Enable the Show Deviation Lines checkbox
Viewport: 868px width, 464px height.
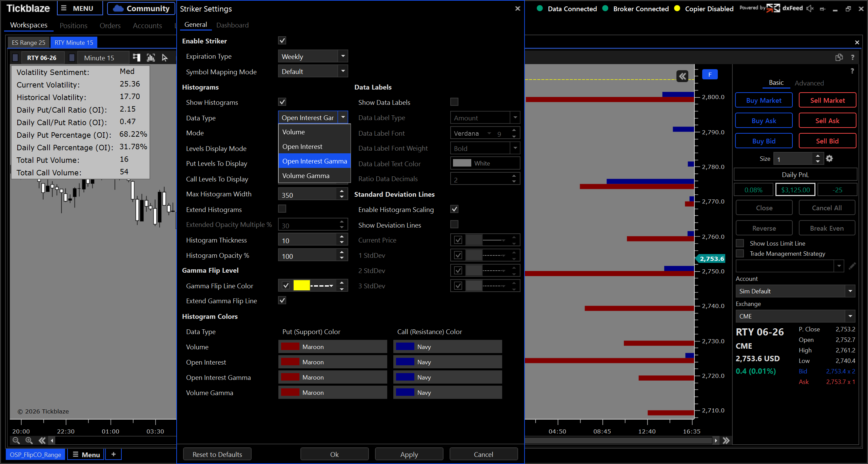click(x=454, y=224)
